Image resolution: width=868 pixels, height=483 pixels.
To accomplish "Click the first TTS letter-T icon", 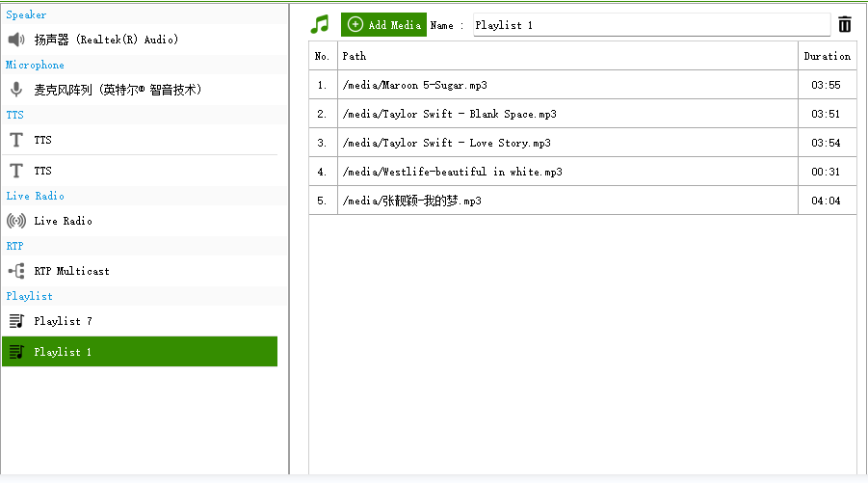I will [16, 140].
